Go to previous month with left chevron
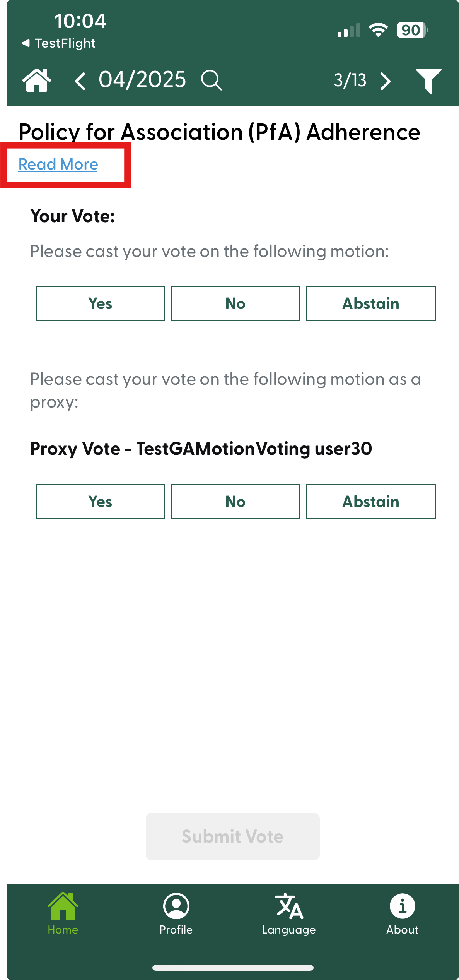459x980 pixels. (x=80, y=81)
